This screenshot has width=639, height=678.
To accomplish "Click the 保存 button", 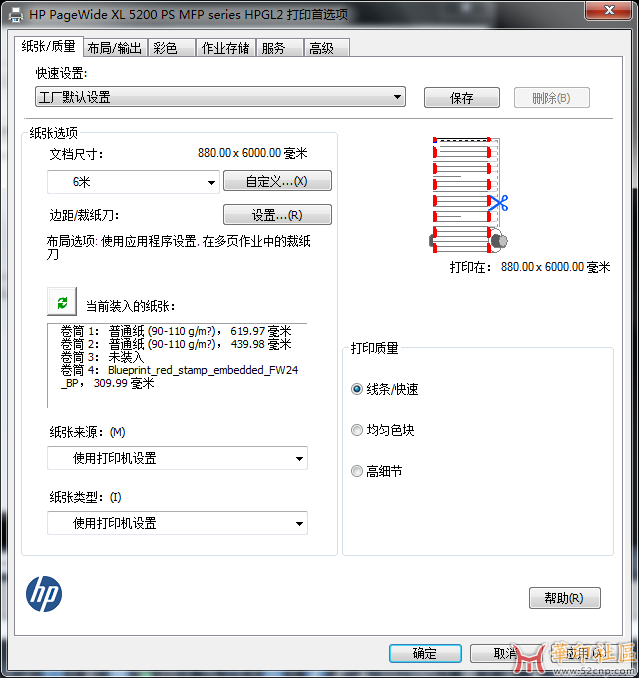I will tap(462, 98).
